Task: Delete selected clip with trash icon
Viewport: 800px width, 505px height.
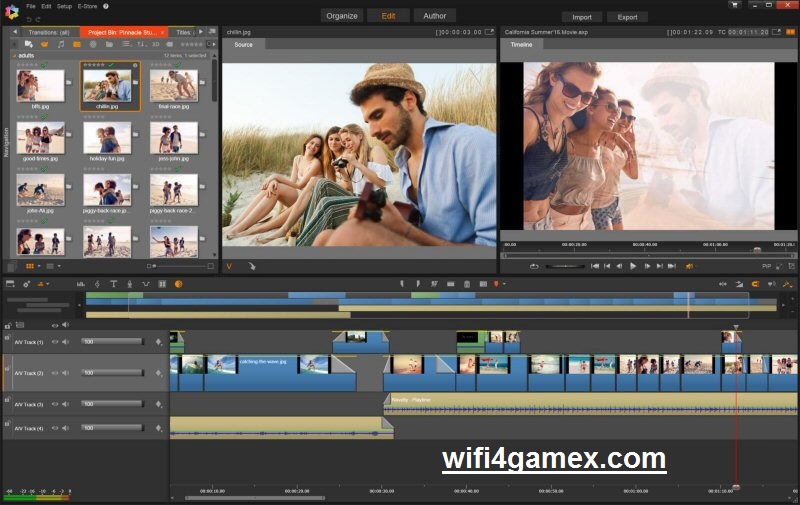Action: (x=466, y=284)
